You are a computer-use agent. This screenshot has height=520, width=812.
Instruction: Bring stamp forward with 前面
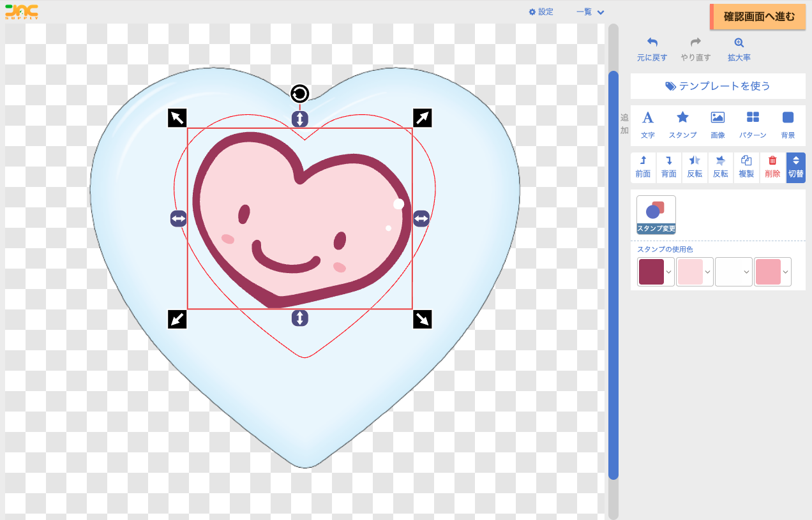click(643, 167)
